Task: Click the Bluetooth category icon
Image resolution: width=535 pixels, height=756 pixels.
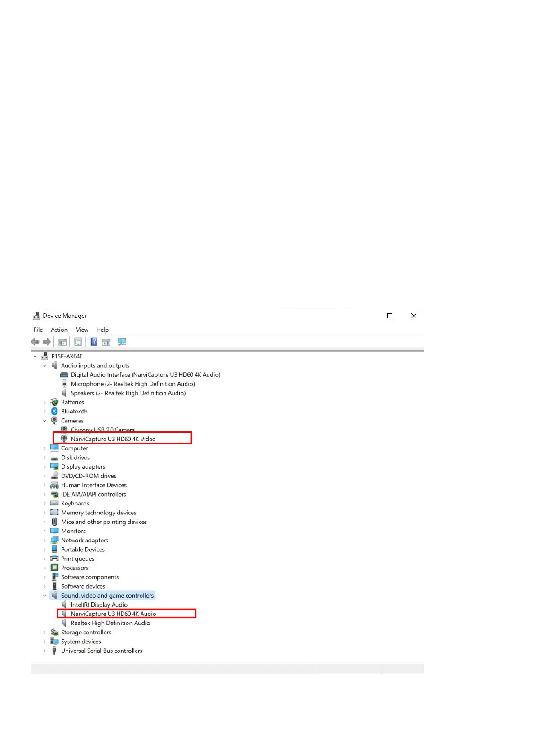Action: (x=54, y=412)
